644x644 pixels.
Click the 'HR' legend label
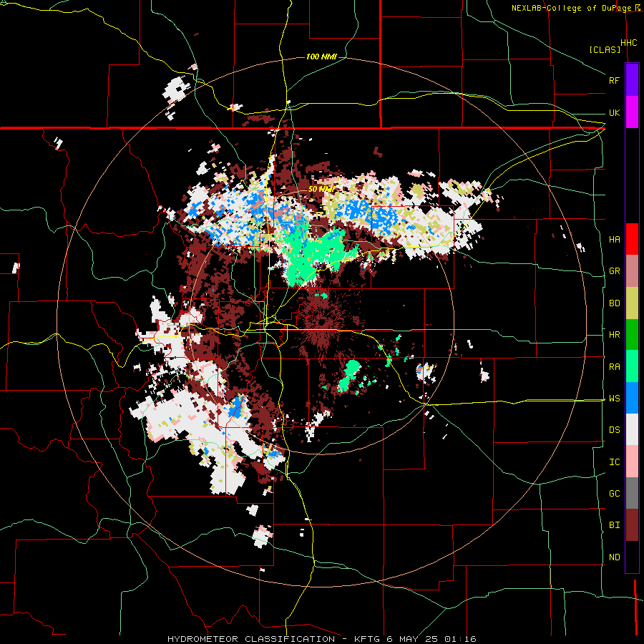pos(614,334)
